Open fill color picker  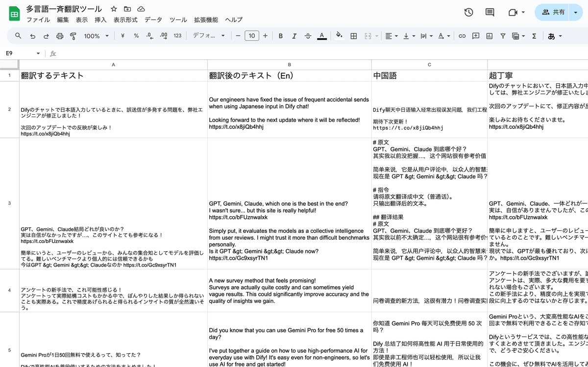[339, 36]
